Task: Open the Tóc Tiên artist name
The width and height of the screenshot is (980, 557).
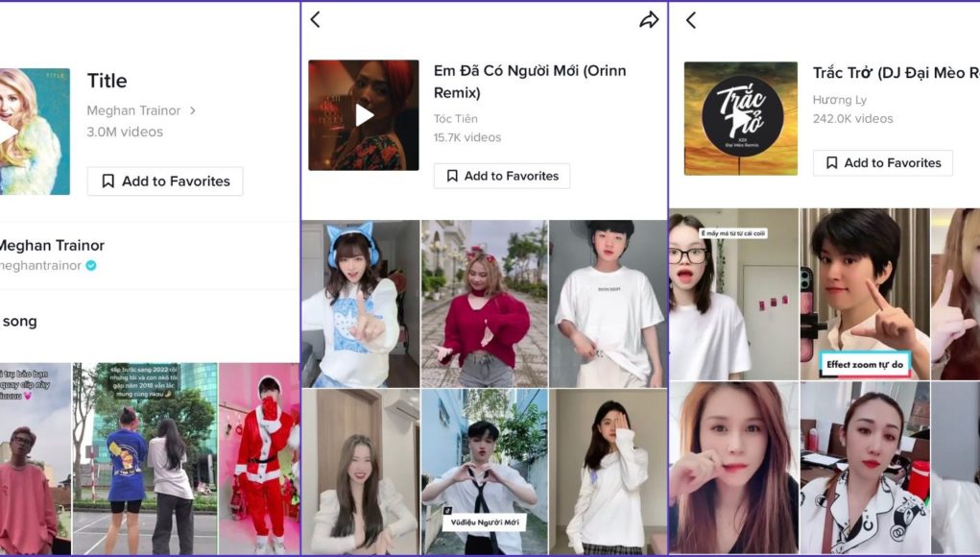Action: [x=456, y=119]
